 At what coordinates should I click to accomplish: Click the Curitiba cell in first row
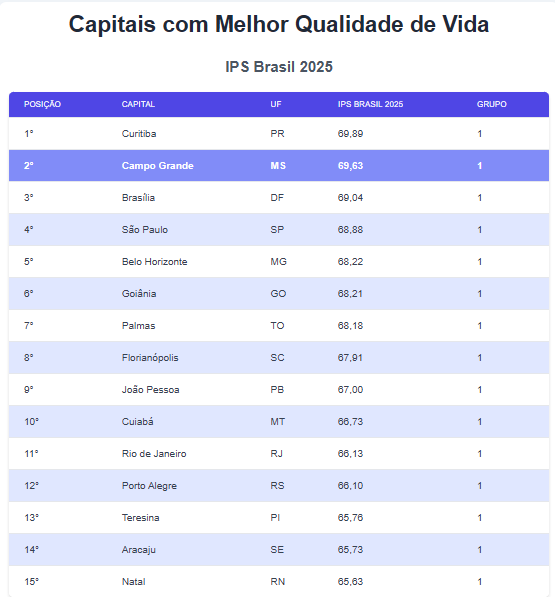point(139,134)
